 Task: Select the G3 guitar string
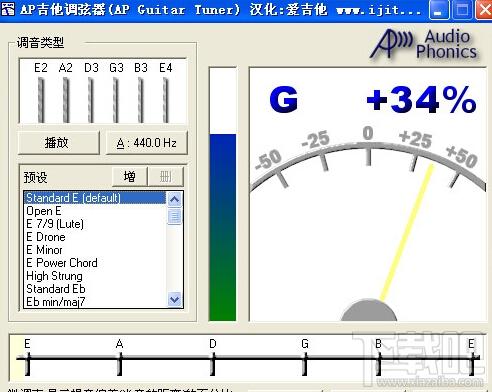pyautogui.click(x=116, y=100)
